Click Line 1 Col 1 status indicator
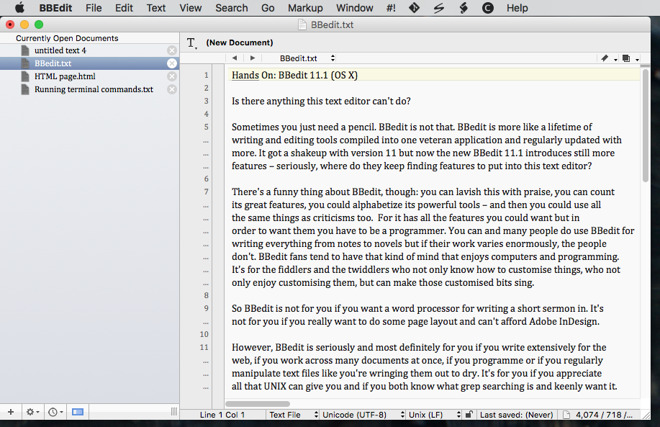 222,415
